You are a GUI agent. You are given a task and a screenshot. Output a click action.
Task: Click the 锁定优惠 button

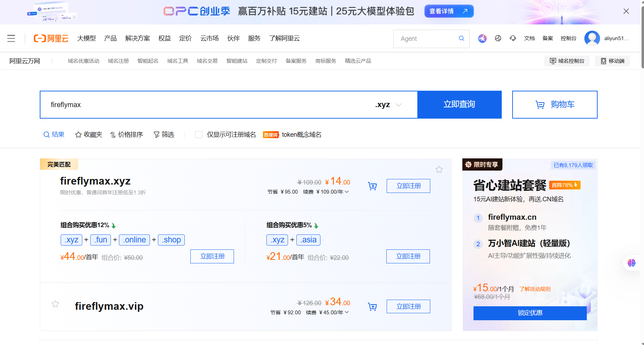tap(530, 313)
